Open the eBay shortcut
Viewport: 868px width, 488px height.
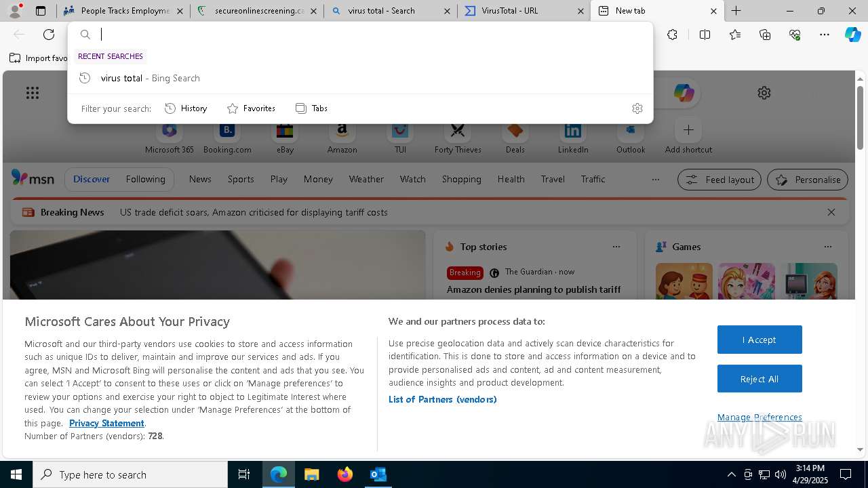(x=285, y=137)
